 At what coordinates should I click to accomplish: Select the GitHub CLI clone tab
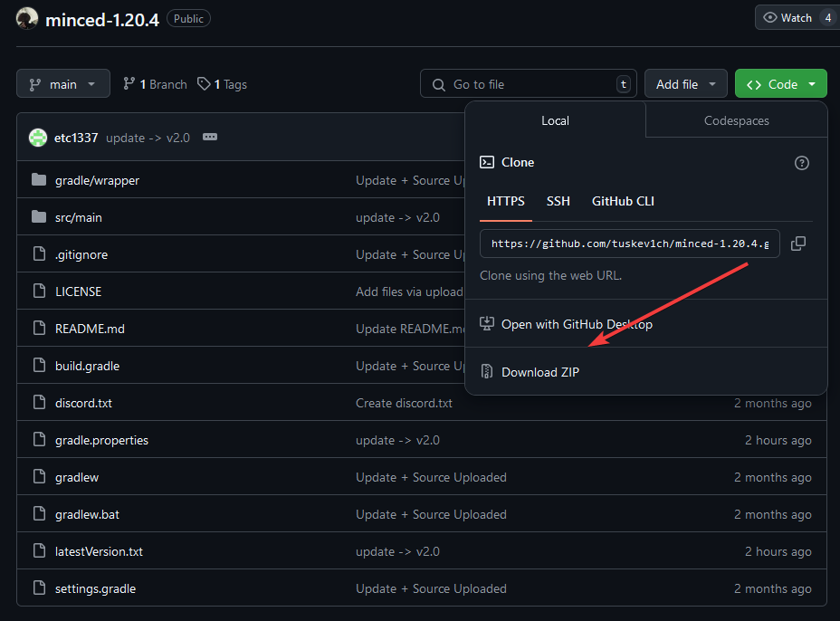coord(623,202)
